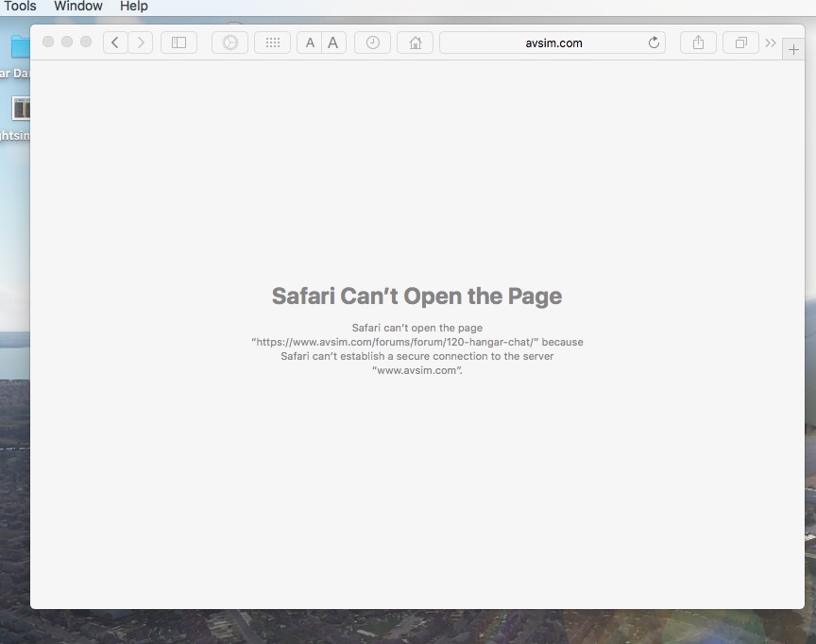Viewport: 816px width, 644px height.
Task: Expand hidden toolbar items chevron
Action: coord(771,42)
